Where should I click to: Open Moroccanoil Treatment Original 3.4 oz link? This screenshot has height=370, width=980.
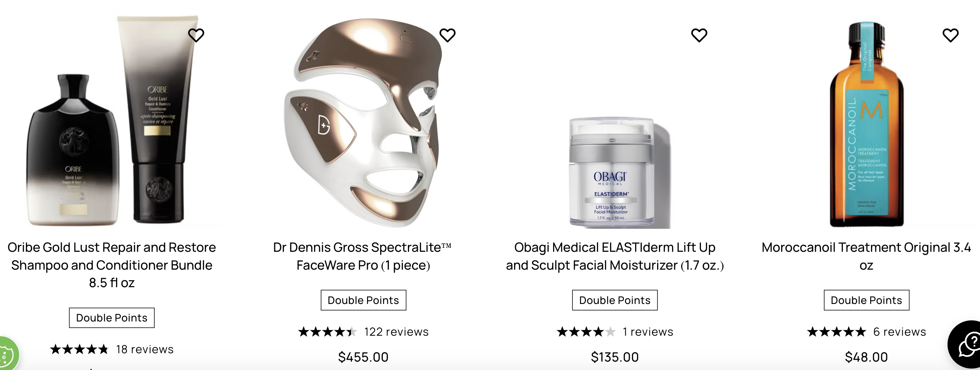click(x=866, y=256)
